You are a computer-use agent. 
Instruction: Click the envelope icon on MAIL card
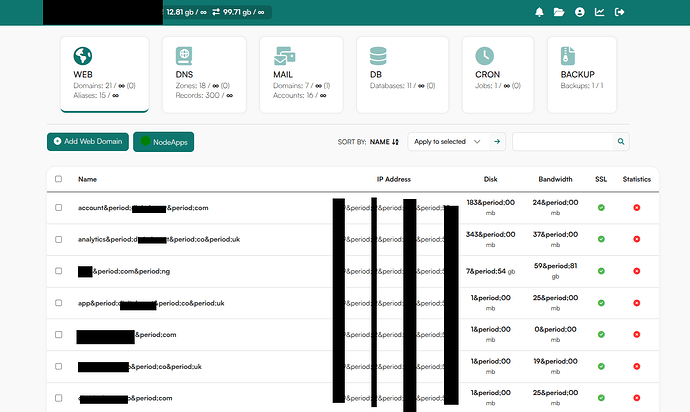284,56
